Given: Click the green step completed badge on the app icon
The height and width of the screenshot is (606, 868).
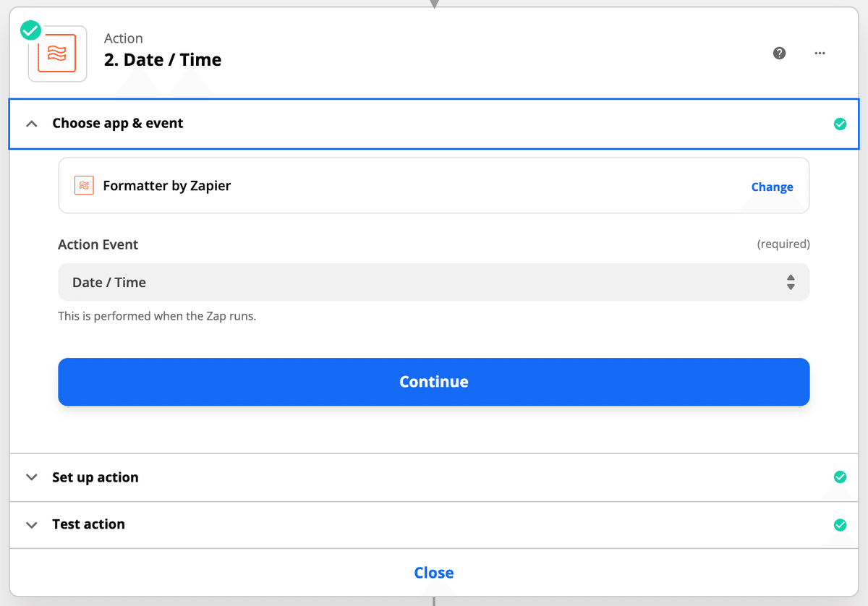Looking at the screenshot, I should 30,30.
